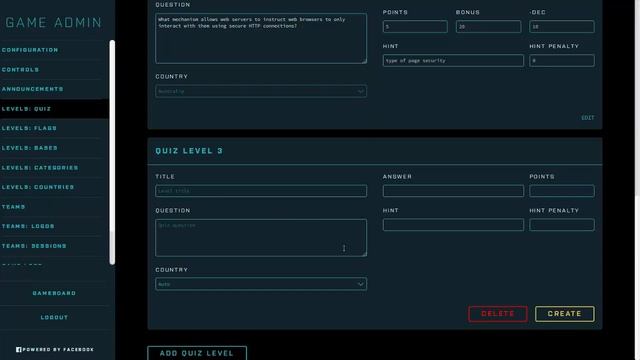Click the Title field in Quiz Level 3
Image resolution: width=640 pixels, height=360 pixels.
click(x=261, y=191)
